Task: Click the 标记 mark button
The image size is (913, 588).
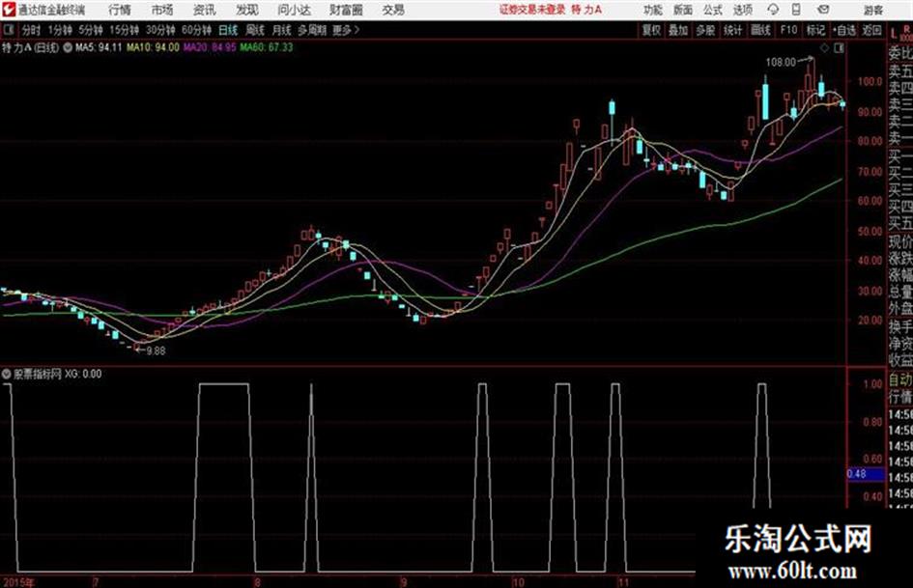Action: click(x=815, y=30)
